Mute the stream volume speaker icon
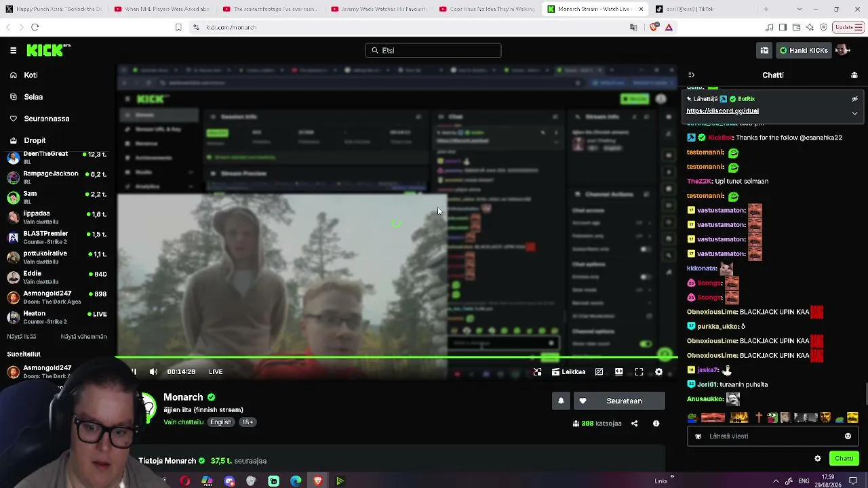The image size is (868, 488). pos(153,371)
